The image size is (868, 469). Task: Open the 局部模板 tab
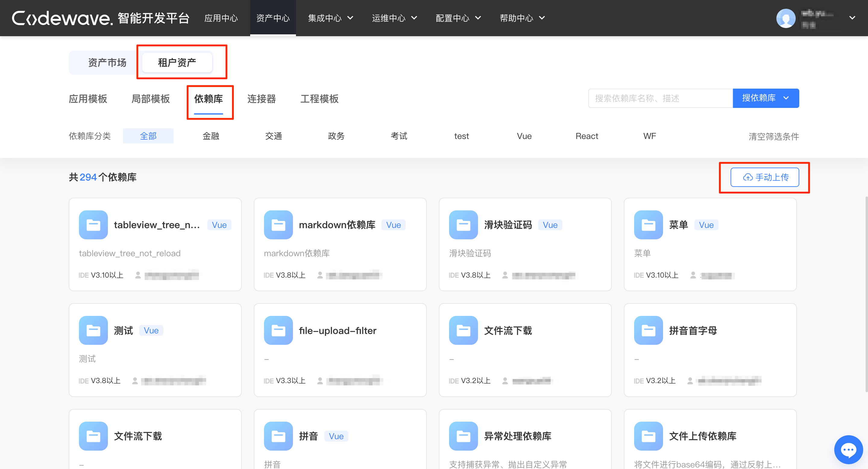pyautogui.click(x=151, y=99)
